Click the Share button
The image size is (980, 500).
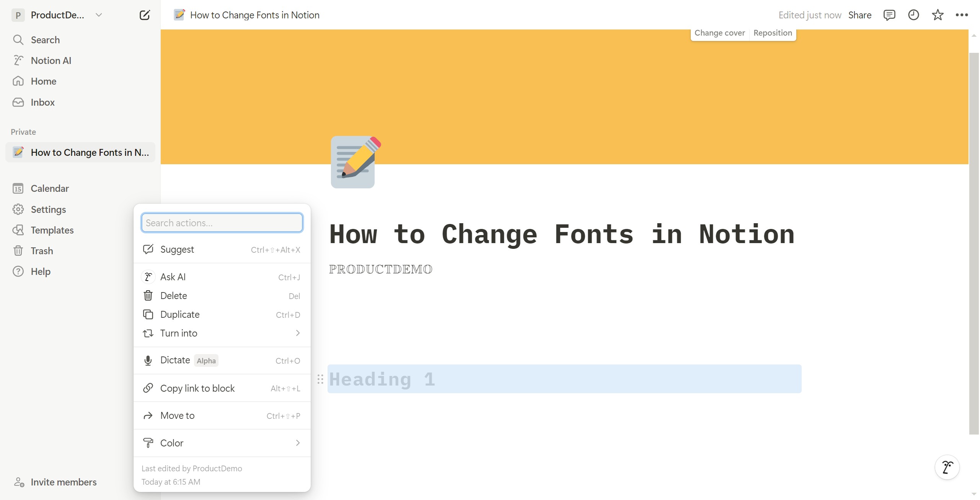tap(859, 15)
